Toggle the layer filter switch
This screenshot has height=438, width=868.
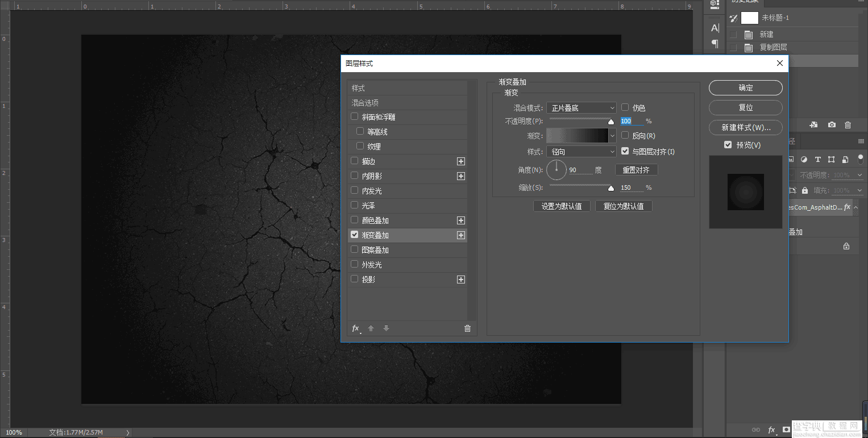861,158
